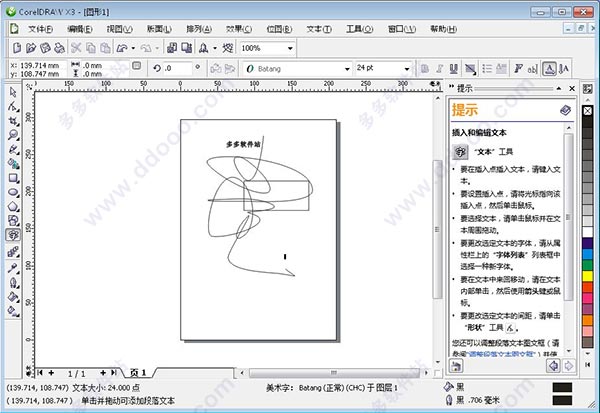This screenshot has height=413, width=600.
Task: Select the Zoom tool in the toolbox
Action: [13, 135]
